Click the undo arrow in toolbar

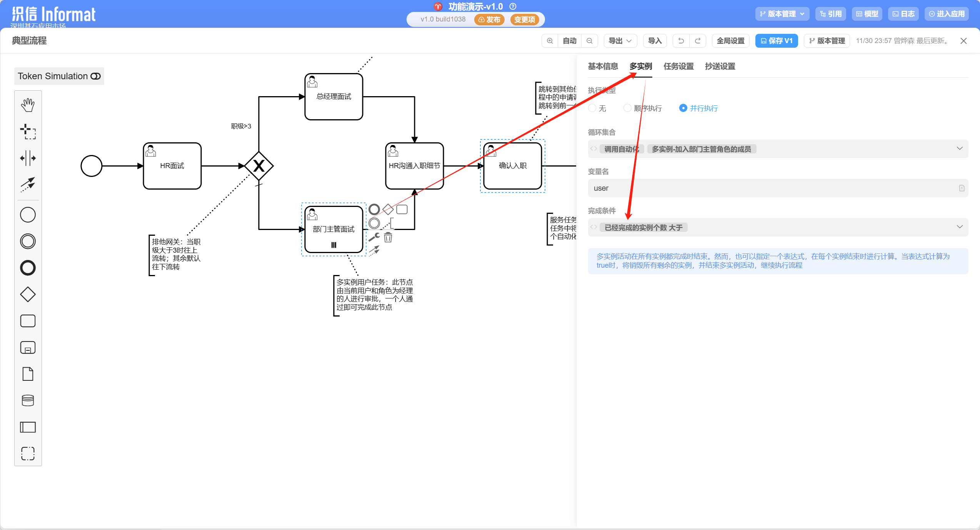pyautogui.click(x=681, y=41)
